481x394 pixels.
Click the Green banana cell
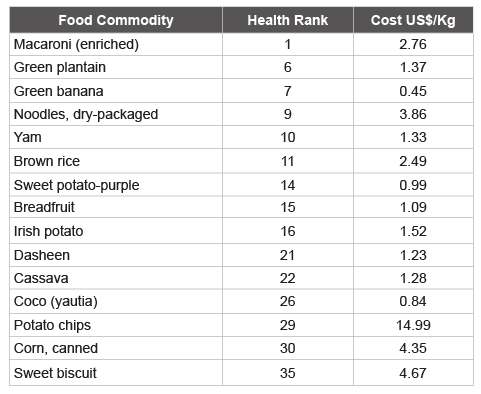116,91
